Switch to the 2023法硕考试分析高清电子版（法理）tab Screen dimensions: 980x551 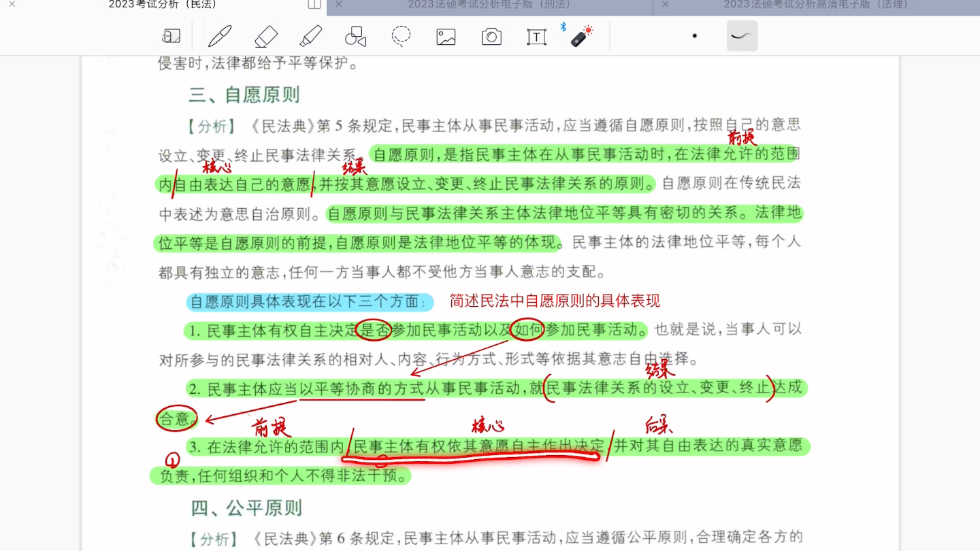click(x=816, y=5)
